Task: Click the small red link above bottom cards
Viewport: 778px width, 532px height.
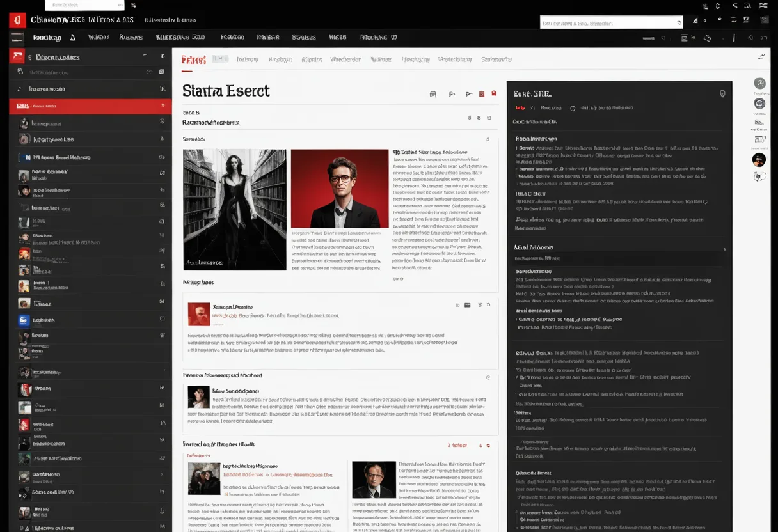Action: coord(457,445)
